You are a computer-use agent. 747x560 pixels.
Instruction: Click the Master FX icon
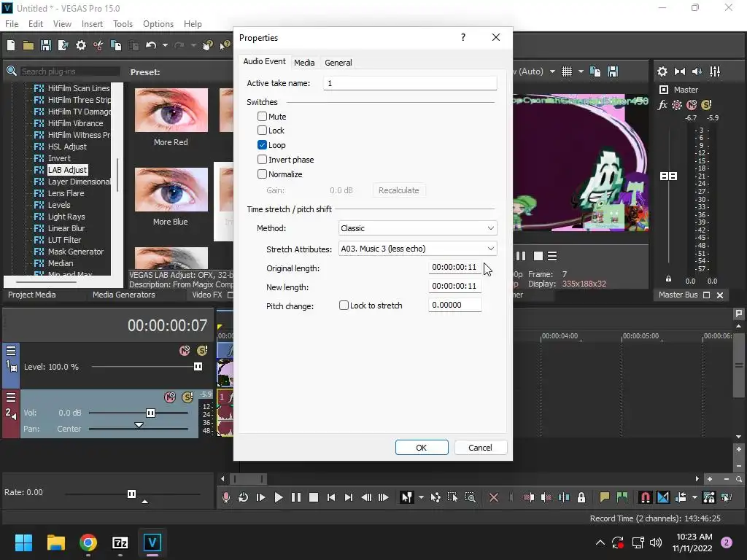[x=662, y=105]
